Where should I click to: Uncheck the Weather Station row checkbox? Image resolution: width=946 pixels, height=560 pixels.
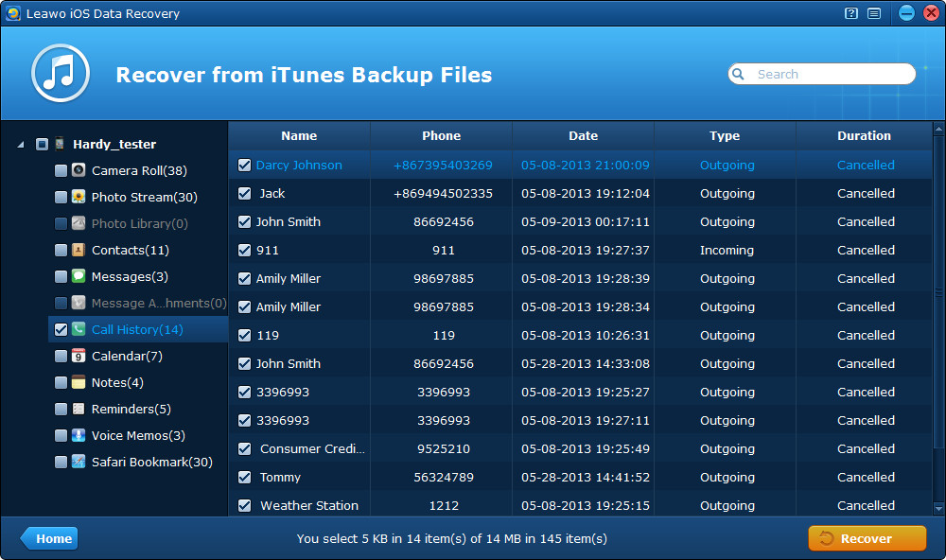244,506
